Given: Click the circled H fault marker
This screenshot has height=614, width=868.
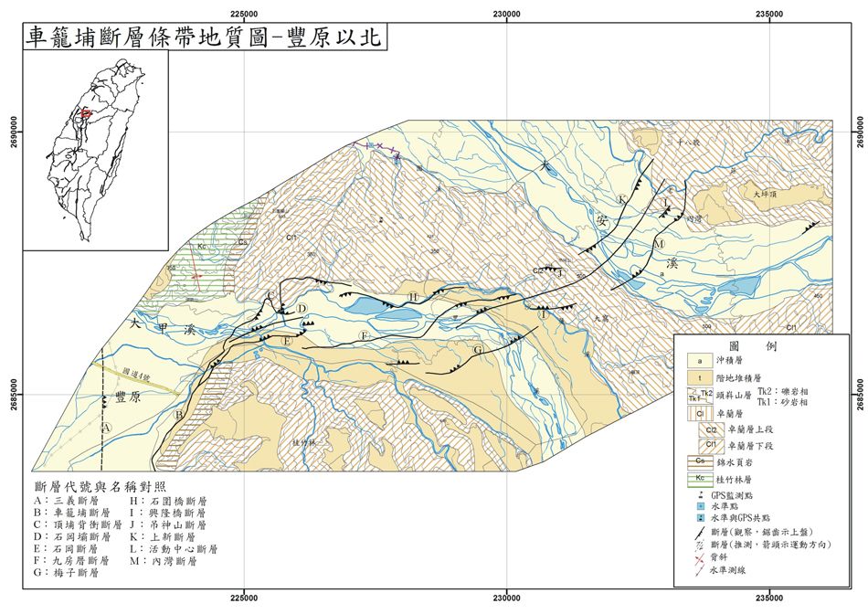Looking at the screenshot, I should 413,297.
